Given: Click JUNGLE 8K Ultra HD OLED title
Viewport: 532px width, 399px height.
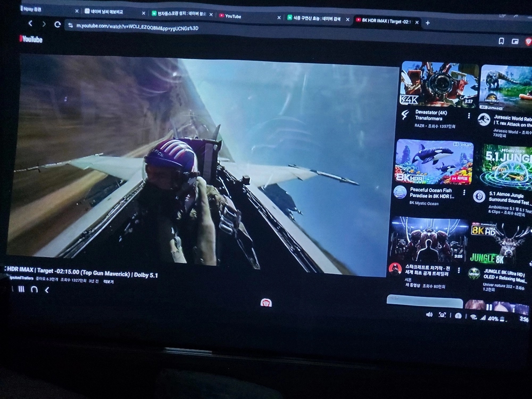Looking at the screenshot, I should 505,276.
